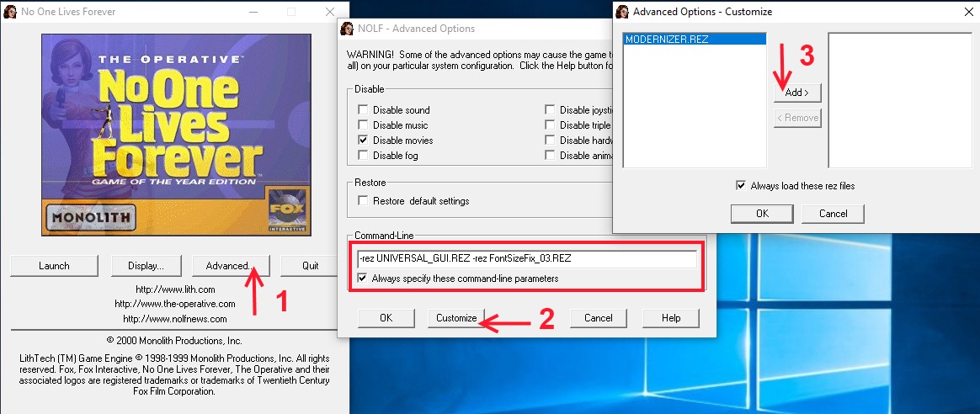Click the 2000 Monolith Productions copyright text
Viewport: 980px width, 414px height.
(174, 341)
